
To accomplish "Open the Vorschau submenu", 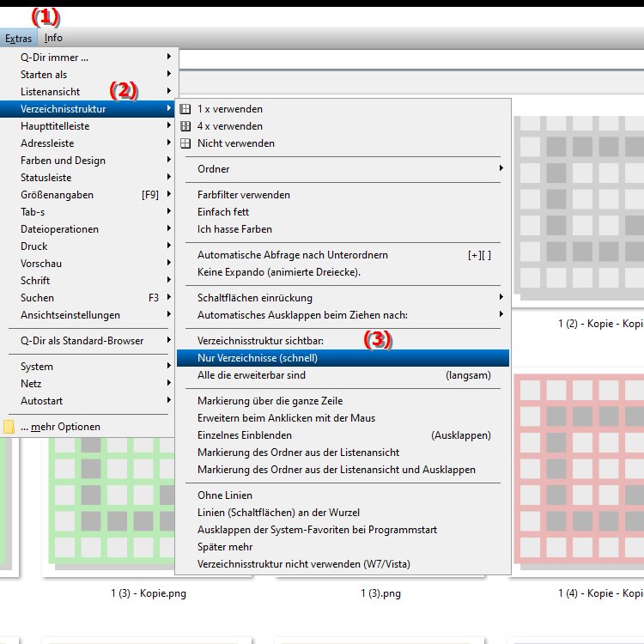I will pyautogui.click(x=88, y=264).
